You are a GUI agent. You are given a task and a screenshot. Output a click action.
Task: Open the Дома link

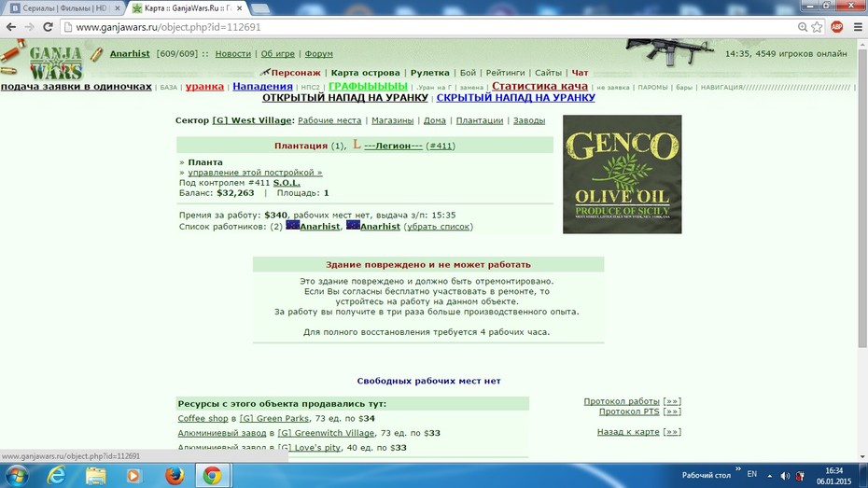click(x=435, y=120)
